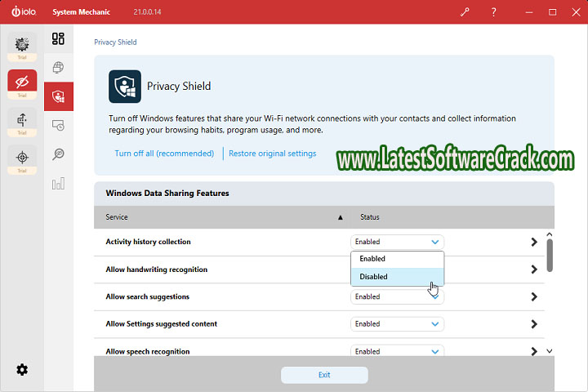
Task: Click the System Mechanic title text
Action: tap(82, 12)
